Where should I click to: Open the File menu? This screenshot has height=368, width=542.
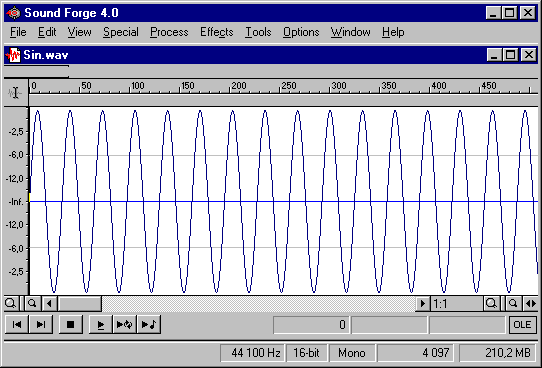(18, 32)
